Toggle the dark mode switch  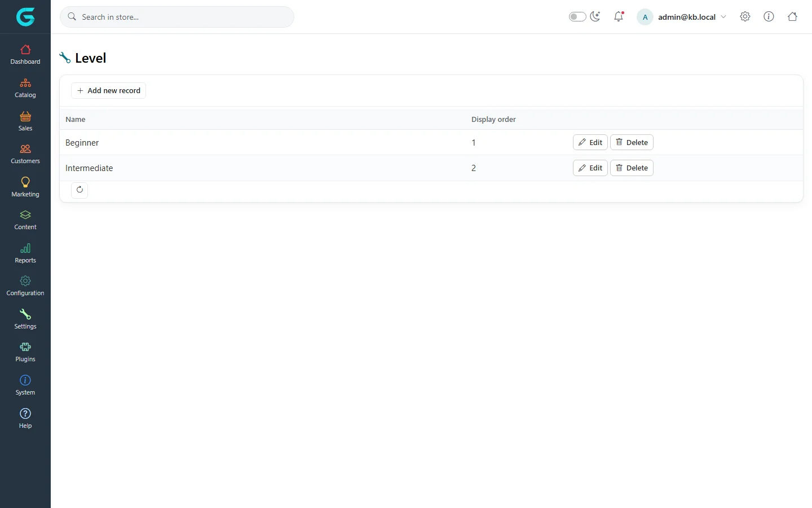click(577, 17)
